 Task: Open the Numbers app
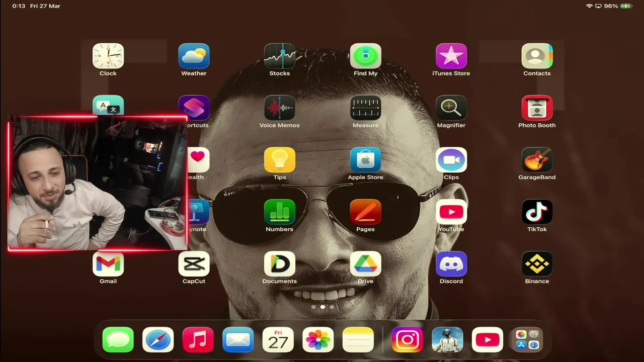tap(280, 212)
